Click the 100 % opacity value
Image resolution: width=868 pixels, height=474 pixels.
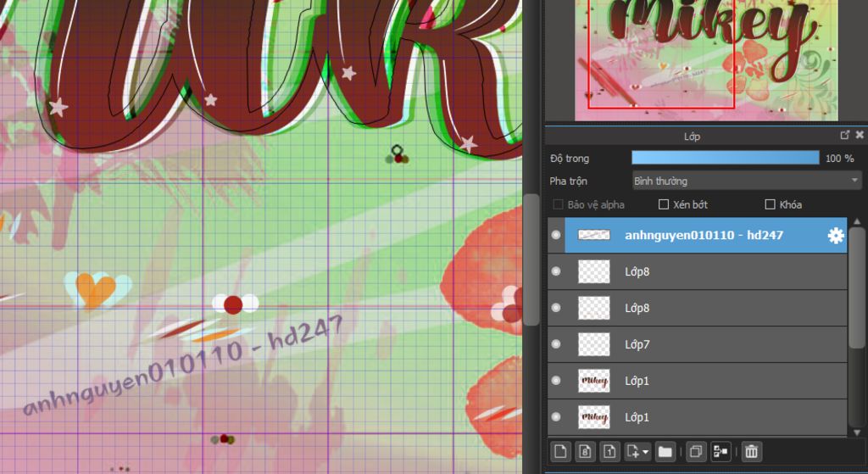click(839, 159)
